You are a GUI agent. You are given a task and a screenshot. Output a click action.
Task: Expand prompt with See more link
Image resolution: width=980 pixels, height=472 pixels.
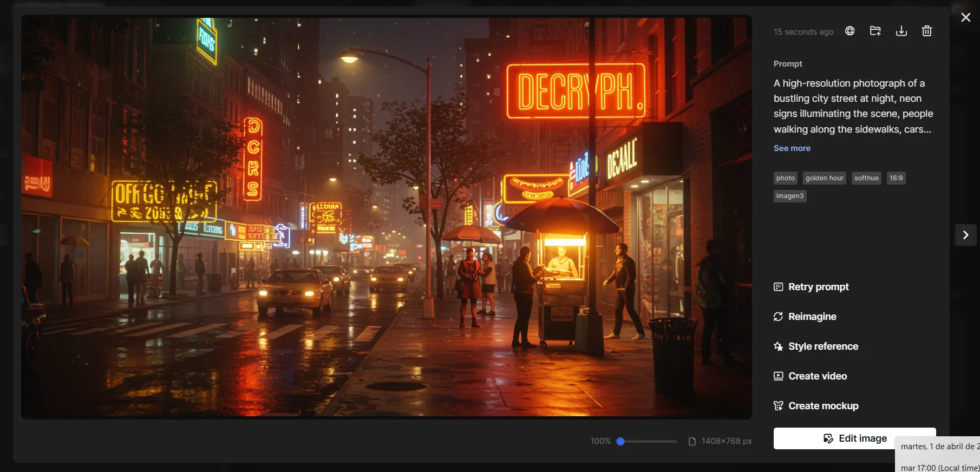[x=792, y=148]
